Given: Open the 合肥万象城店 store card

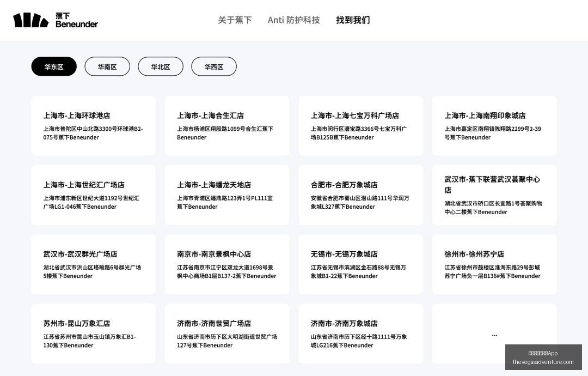Looking at the screenshot, I should tap(361, 195).
